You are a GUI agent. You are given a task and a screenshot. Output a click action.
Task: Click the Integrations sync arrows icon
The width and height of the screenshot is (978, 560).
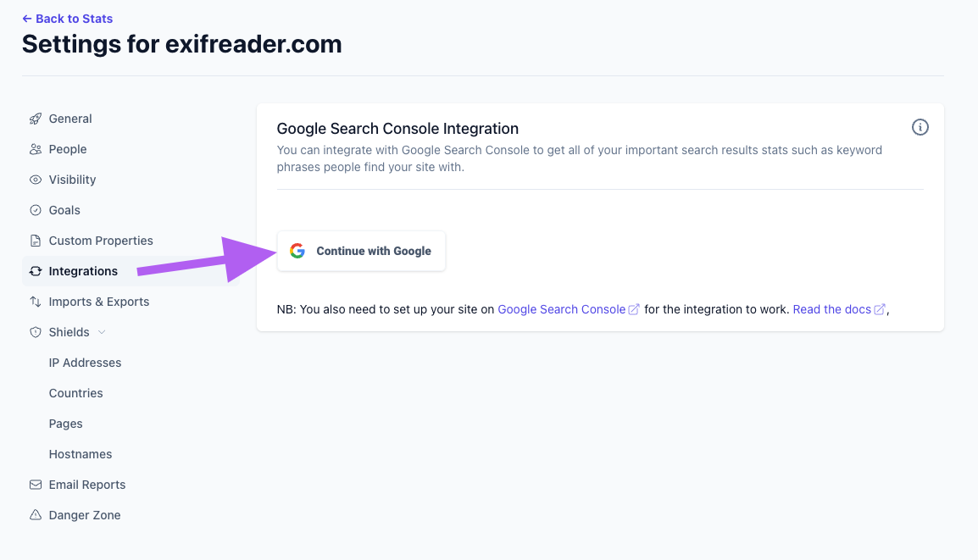[x=34, y=271]
